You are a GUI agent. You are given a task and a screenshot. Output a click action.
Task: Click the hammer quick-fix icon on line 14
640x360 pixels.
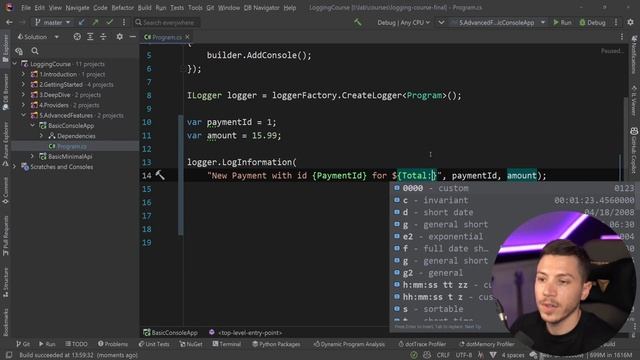click(160, 176)
